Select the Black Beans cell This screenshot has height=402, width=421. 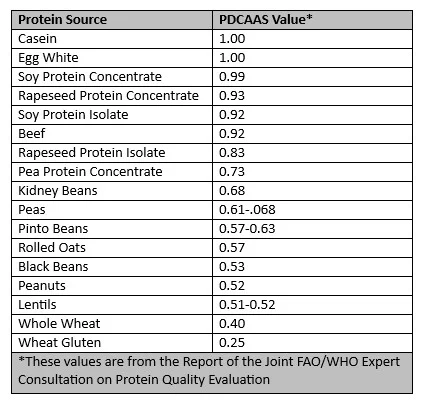(x=112, y=267)
